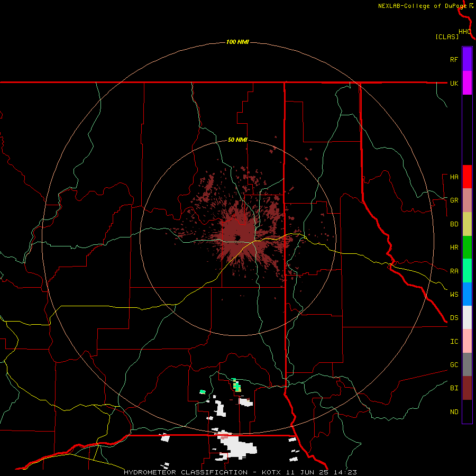Viewport: 476px width, 476px height.
Task: Click the 'IC' legend label
Action: coord(454,341)
